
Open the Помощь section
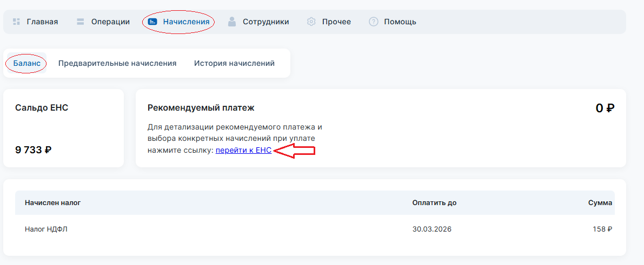click(400, 22)
